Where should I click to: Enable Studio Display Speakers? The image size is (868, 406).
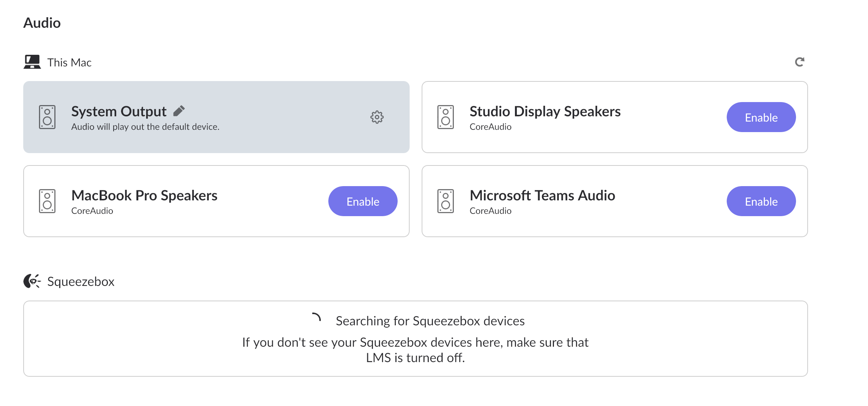(x=761, y=117)
